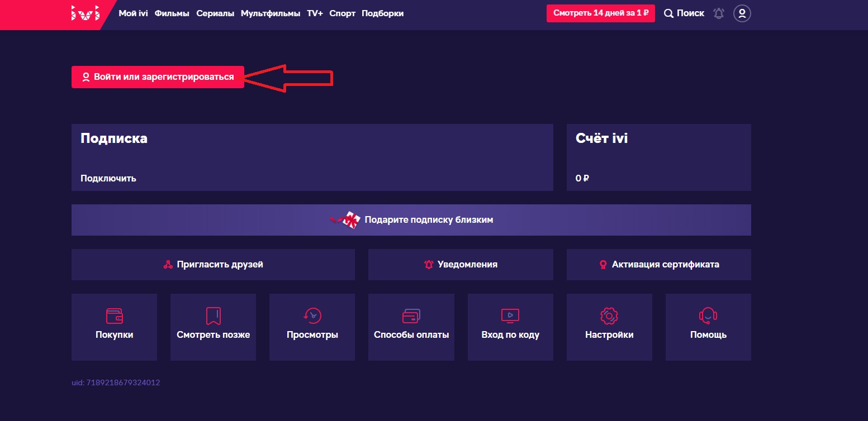Viewport: 868px width, 421px height.
Task: Open the Спорт menu item
Action: [x=342, y=13]
